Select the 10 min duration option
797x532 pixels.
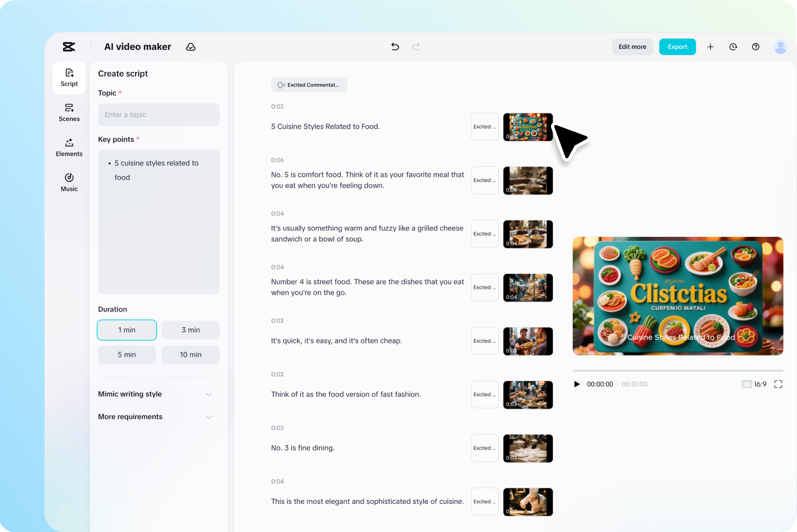click(191, 354)
